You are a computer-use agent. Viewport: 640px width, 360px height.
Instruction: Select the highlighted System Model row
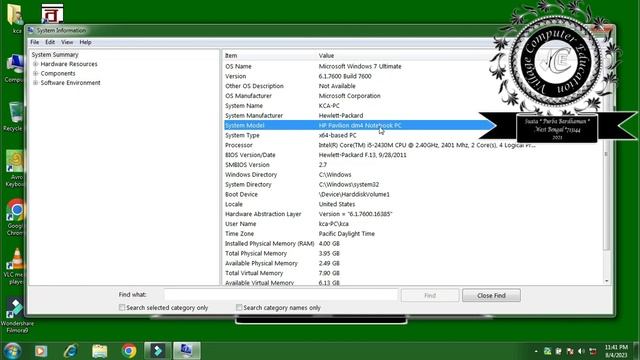[359, 125]
